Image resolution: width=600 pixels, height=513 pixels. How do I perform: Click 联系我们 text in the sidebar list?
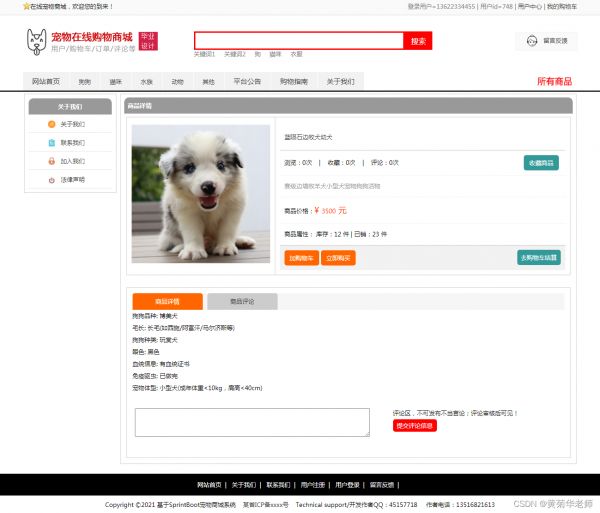tap(73, 143)
